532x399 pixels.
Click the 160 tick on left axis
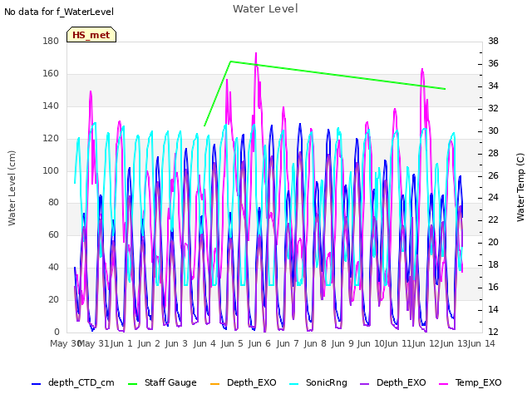pyautogui.click(x=51, y=74)
